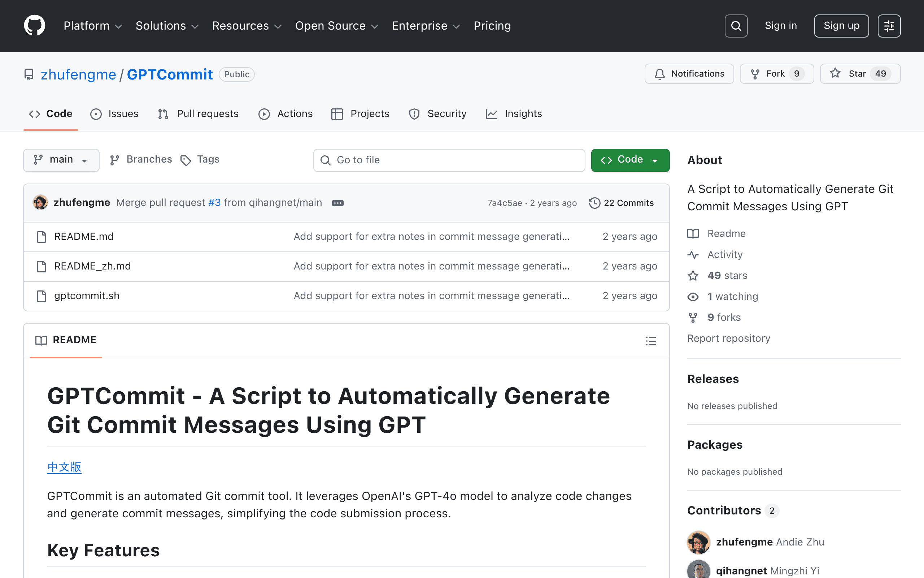924x578 pixels.
Task: Open qihangnet contributor avatar
Action: 699,570
